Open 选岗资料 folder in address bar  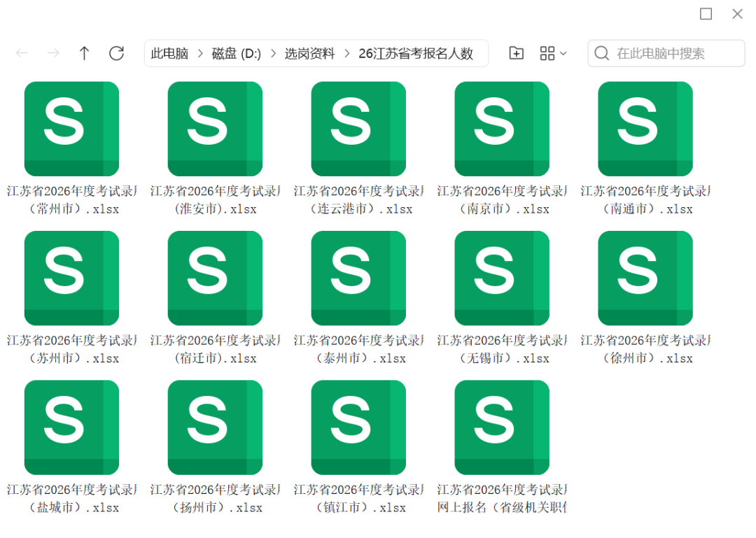[x=309, y=54]
